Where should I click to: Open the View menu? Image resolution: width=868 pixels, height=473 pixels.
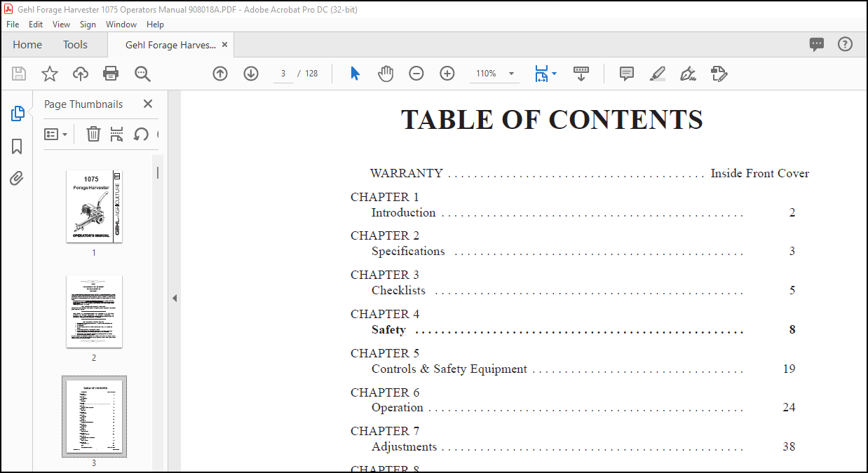(61, 24)
